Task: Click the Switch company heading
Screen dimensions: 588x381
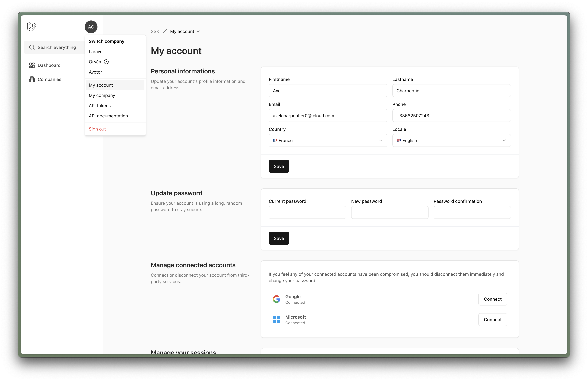Action: 106,41
